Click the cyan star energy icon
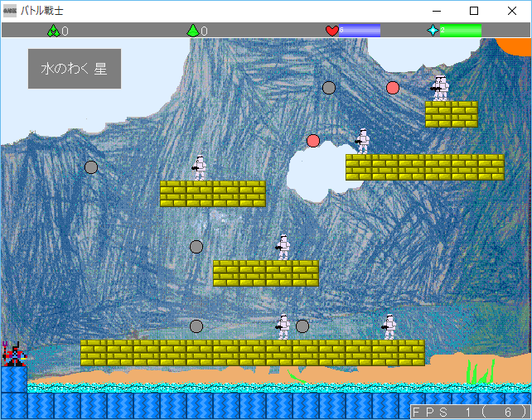 433,31
